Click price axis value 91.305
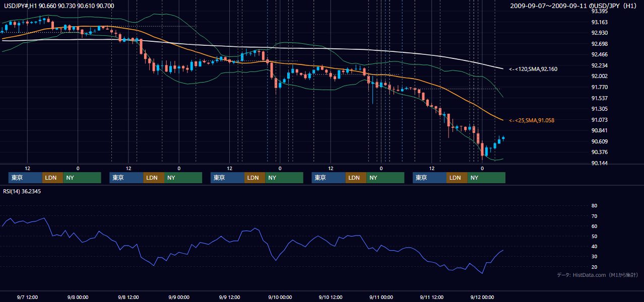Image resolution: width=644 pixels, height=302 pixels. point(599,109)
